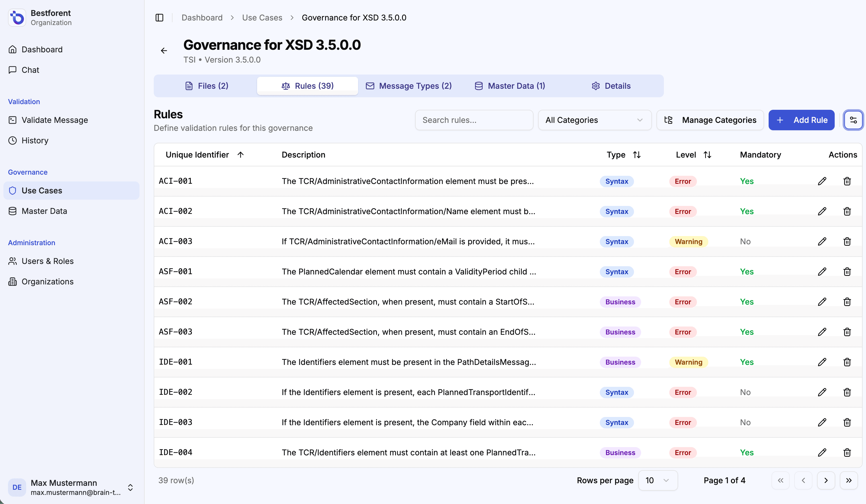Expand the Max Mustermann user menu
Image resolution: width=866 pixels, height=504 pixels.
tap(130, 487)
